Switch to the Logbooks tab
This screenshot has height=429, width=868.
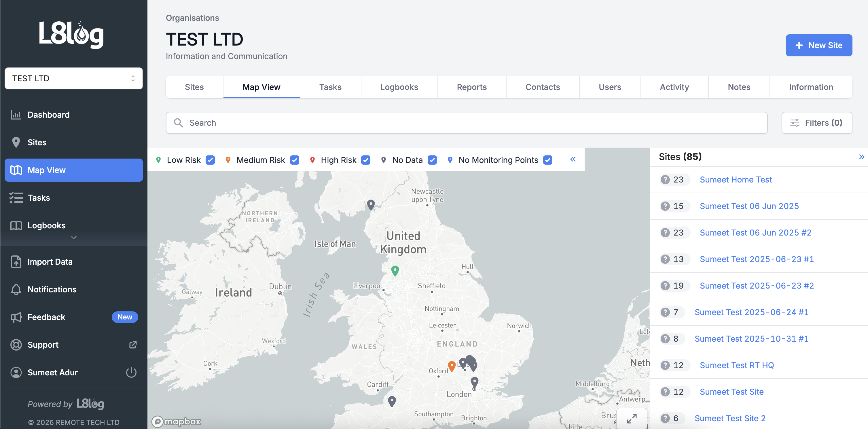click(399, 87)
